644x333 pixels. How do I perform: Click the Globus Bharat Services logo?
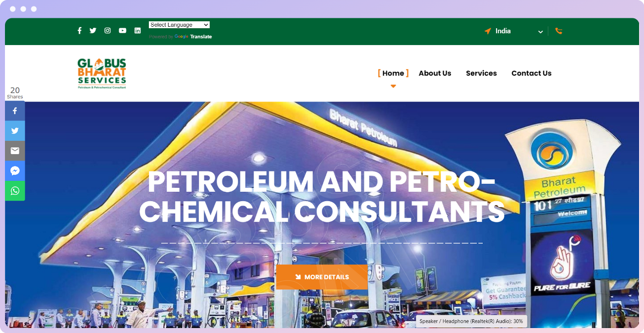102,73
